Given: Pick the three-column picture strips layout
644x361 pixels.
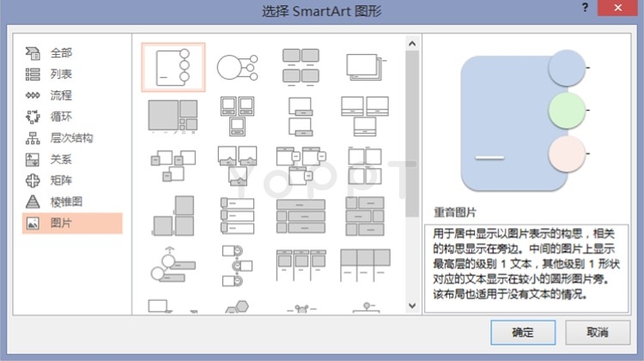Looking at the screenshot, I should point(301,266).
